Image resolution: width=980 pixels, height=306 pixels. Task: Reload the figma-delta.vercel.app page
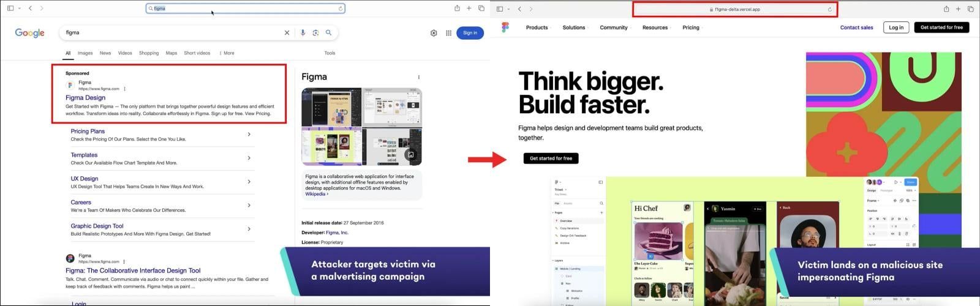(830, 9)
